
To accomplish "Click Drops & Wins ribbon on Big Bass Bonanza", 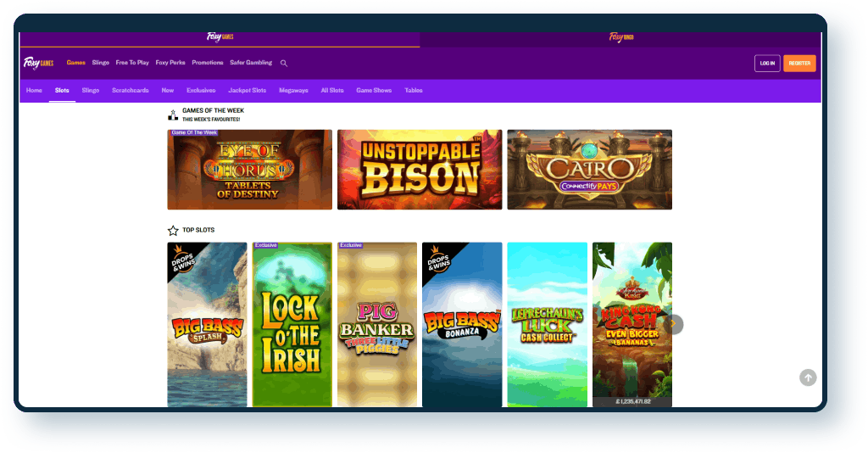I will coord(438,260).
